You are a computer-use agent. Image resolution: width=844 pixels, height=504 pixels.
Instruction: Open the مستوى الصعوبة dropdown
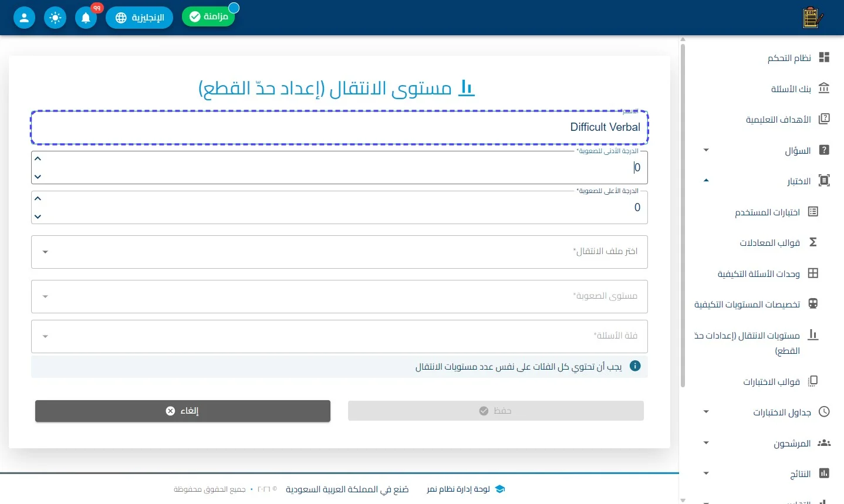click(x=339, y=296)
